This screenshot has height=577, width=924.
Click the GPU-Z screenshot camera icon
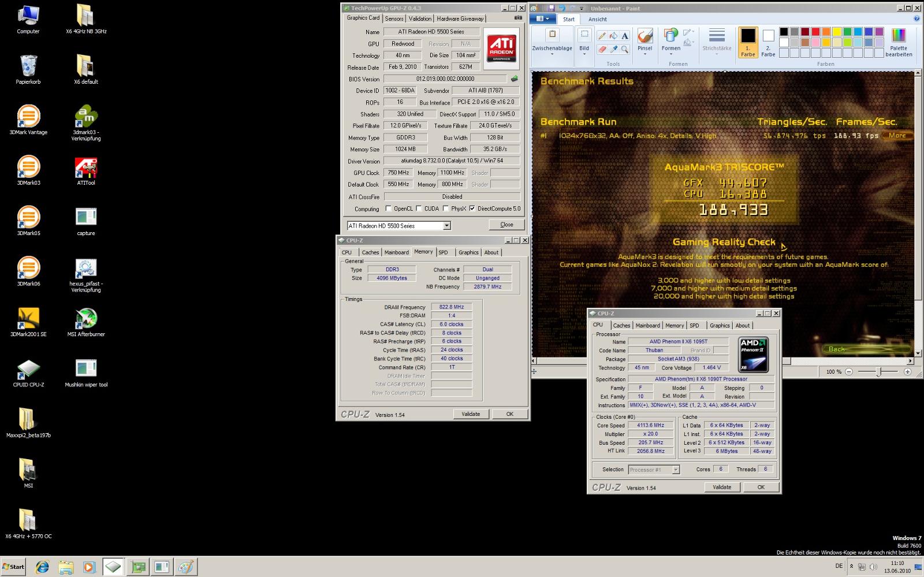click(518, 18)
